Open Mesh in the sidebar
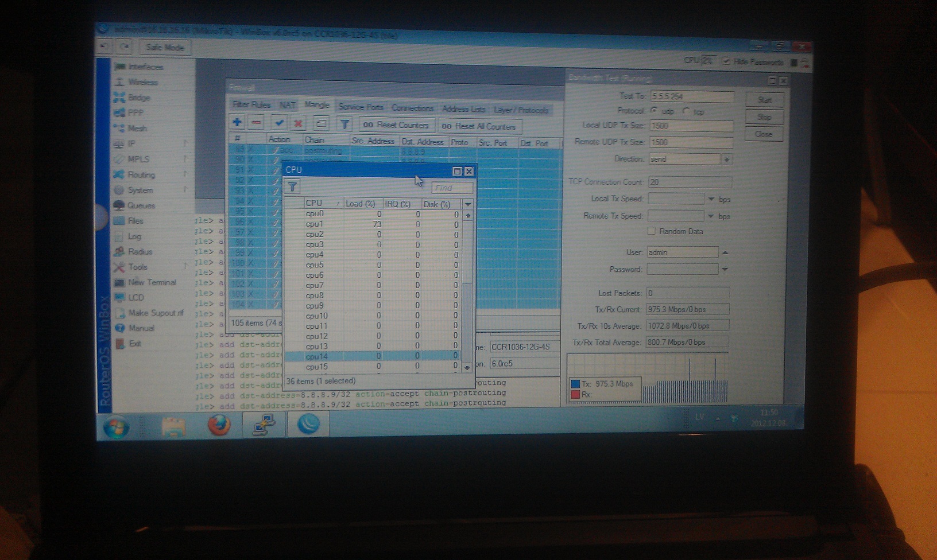 point(131,128)
